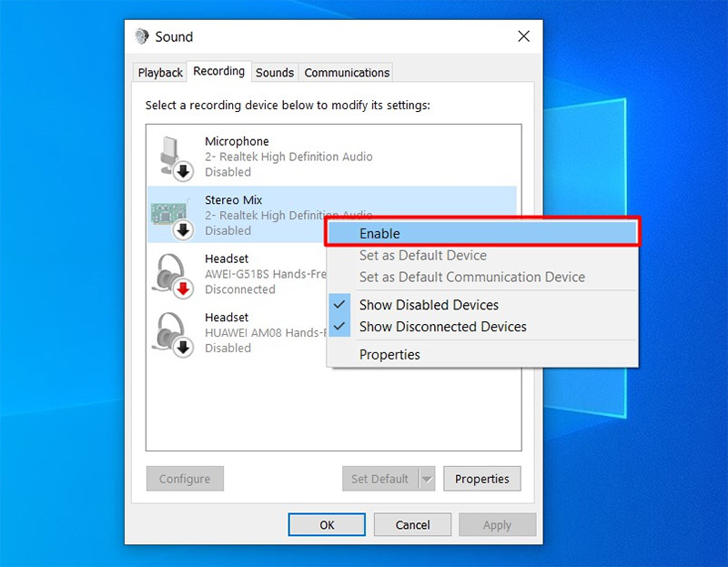Open the Sounds tab
The height and width of the screenshot is (567, 728).
tap(275, 73)
